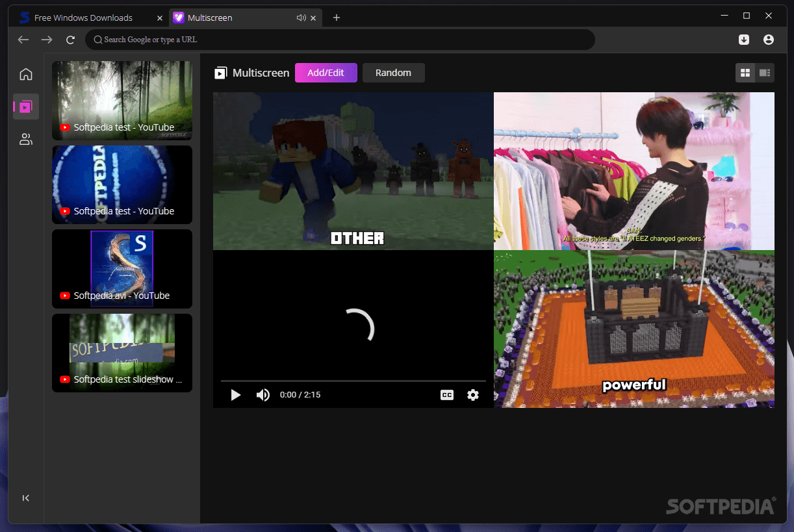Click the Add/Edit button
The width and height of the screenshot is (794, 532).
tap(326, 73)
